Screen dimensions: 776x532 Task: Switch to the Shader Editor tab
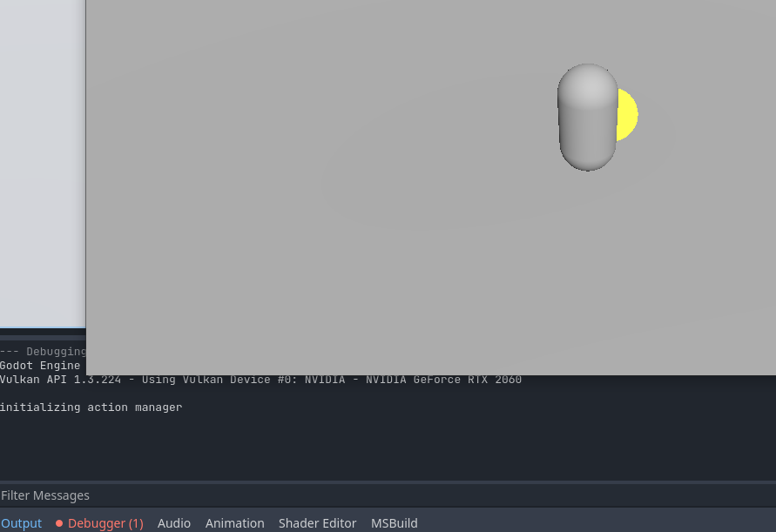pyautogui.click(x=317, y=523)
